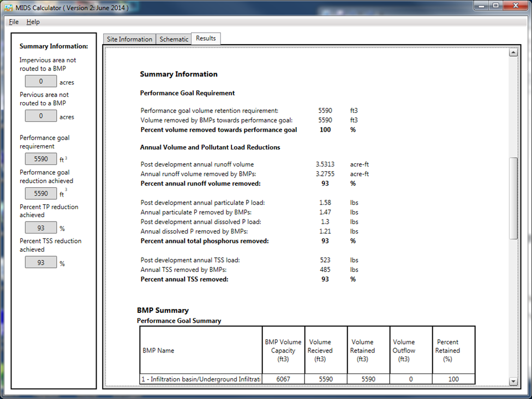Open the File menu
Image resolution: width=532 pixels, height=399 pixels.
click(14, 22)
